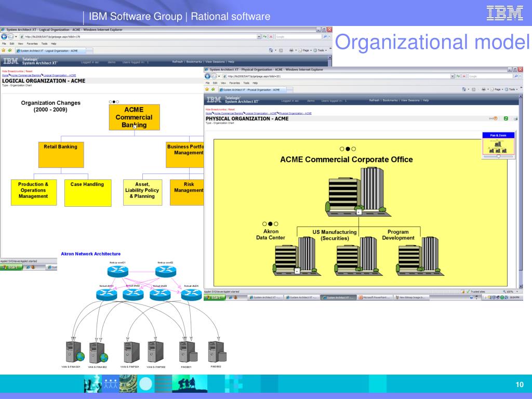This screenshot has height=399, width=532.
Task: Open recent pages arrow in Physical Organization window
Action: [219, 76]
